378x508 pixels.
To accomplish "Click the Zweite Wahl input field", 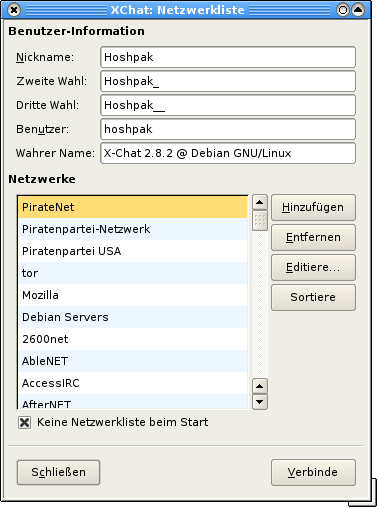I will (228, 81).
